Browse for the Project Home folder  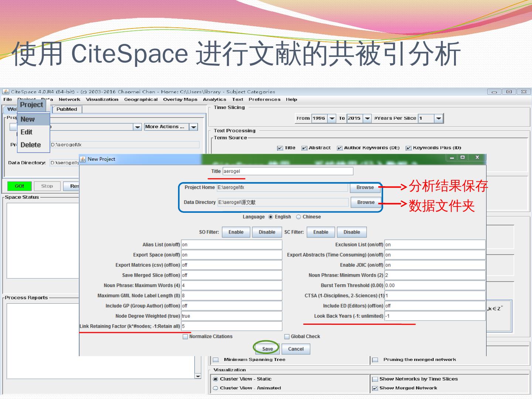click(365, 187)
